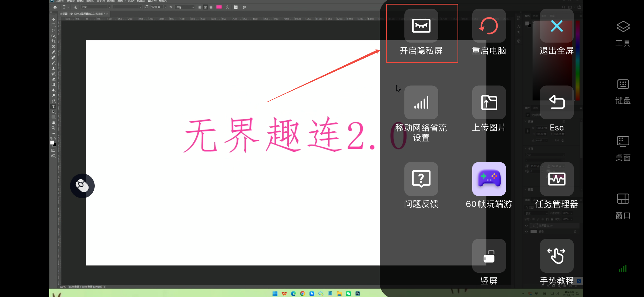Select the History Brush tool
Viewport: 644px width, 297px height.
[x=54, y=74]
